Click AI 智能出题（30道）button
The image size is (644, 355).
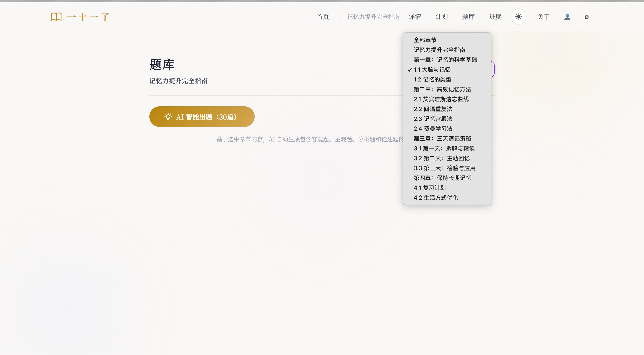[202, 117]
